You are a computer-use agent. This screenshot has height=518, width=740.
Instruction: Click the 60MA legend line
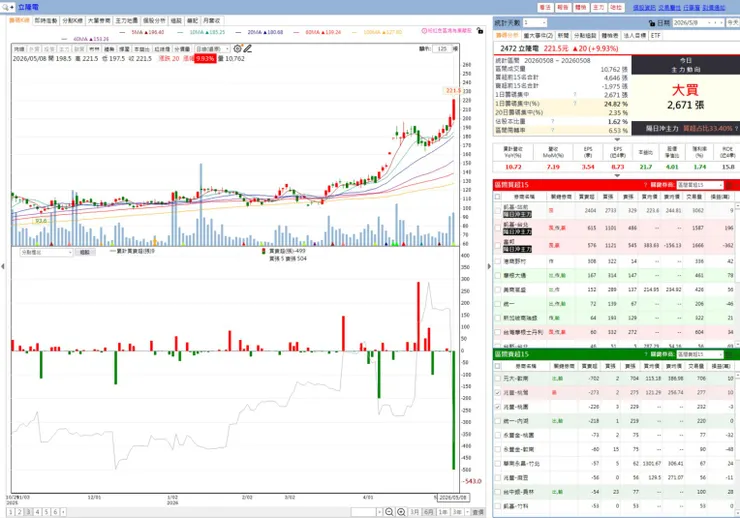pyautogui.click(x=317, y=32)
